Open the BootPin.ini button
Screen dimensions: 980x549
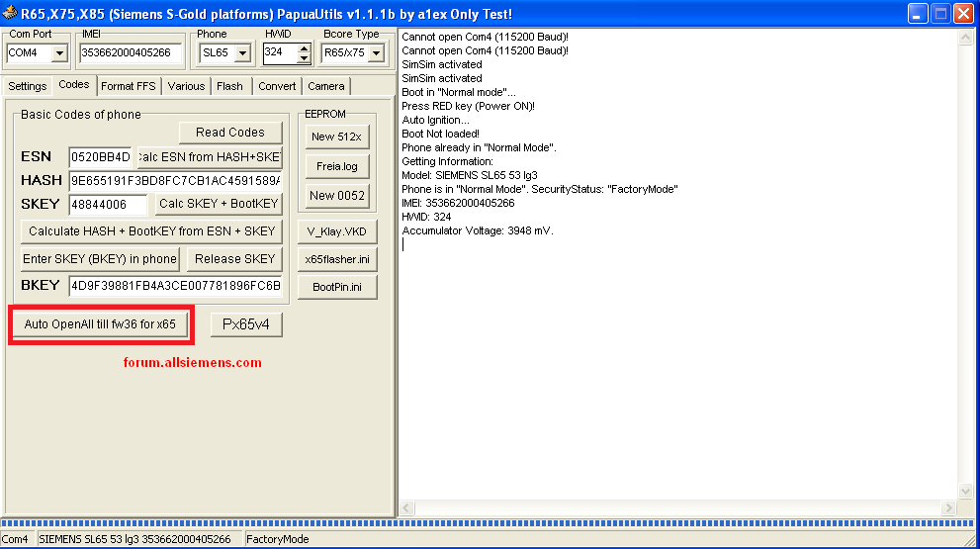pos(337,287)
